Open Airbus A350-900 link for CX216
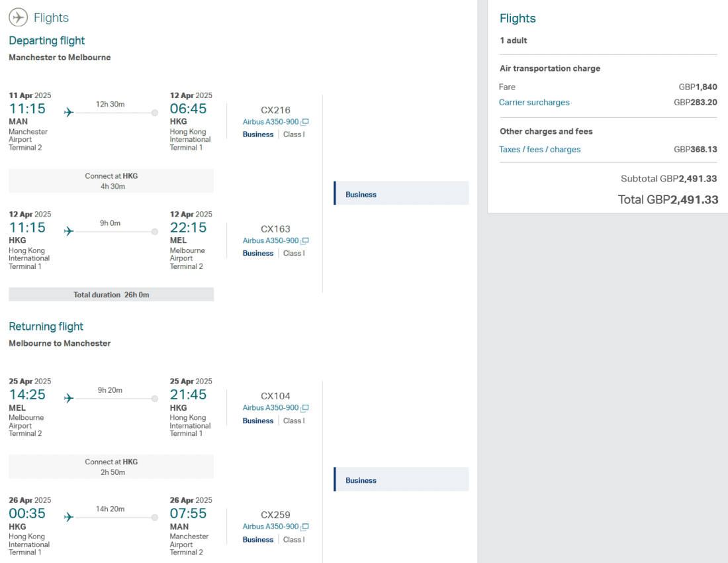The height and width of the screenshot is (563, 728). click(271, 122)
